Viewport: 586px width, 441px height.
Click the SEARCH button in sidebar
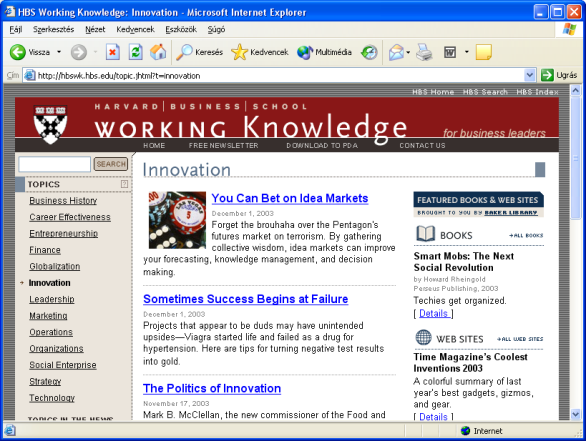click(111, 164)
